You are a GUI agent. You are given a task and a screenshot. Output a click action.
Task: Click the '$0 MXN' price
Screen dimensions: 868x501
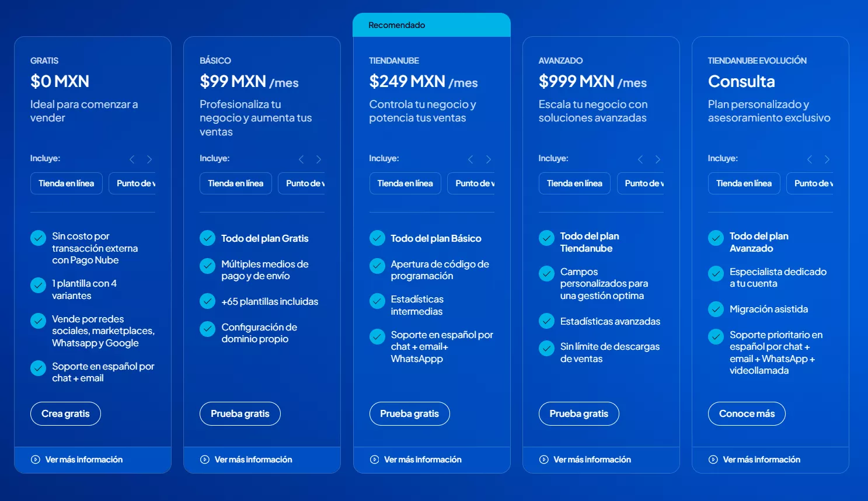click(x=60, y=81)
